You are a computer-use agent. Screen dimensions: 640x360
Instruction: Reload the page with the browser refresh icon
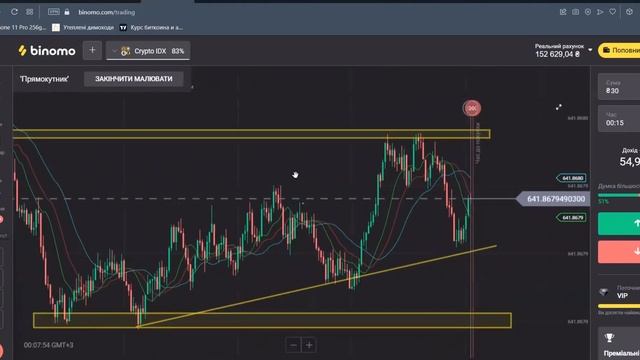point(14,12)
